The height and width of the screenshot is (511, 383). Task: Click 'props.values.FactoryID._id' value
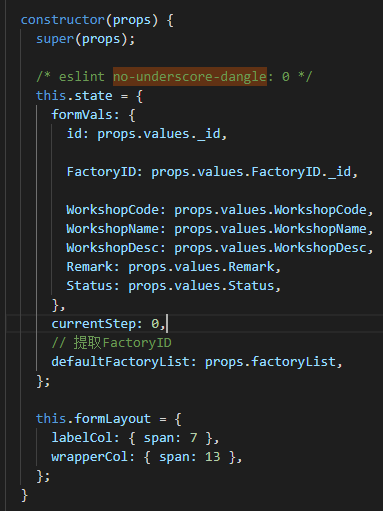pos(251,172)
